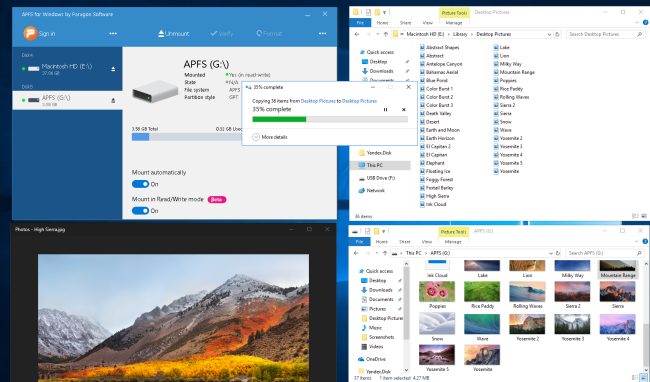Click Library in the breadcrumb path
Viewport: 650px width, 382px height.
click(x=460, y=34)
